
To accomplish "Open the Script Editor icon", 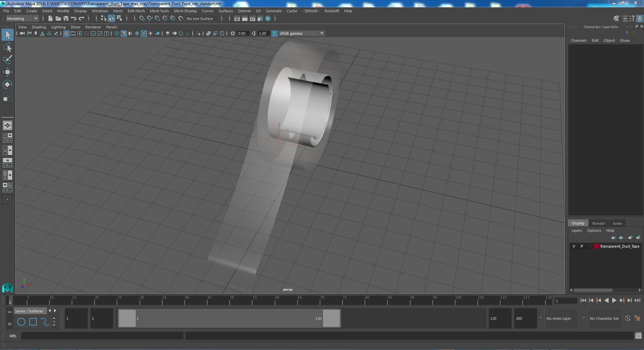I will click(x=638, y=336).
